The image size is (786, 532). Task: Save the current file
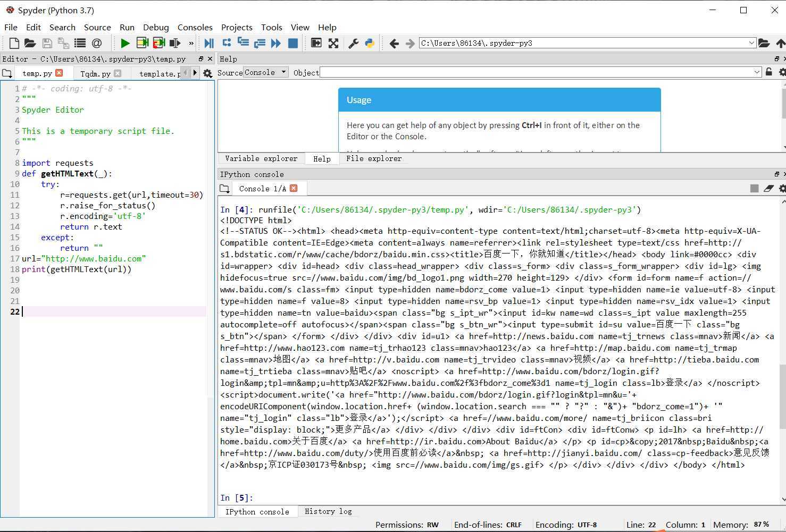[47, 43]
